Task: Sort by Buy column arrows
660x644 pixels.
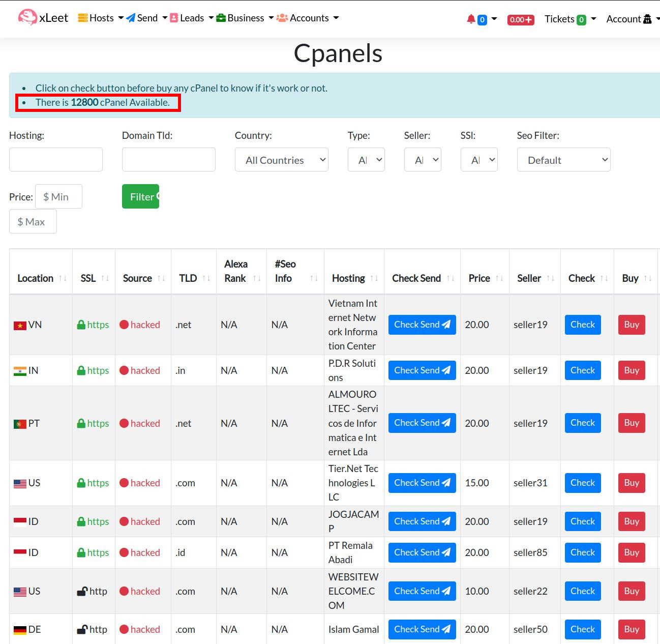Action: click(648, 278)
